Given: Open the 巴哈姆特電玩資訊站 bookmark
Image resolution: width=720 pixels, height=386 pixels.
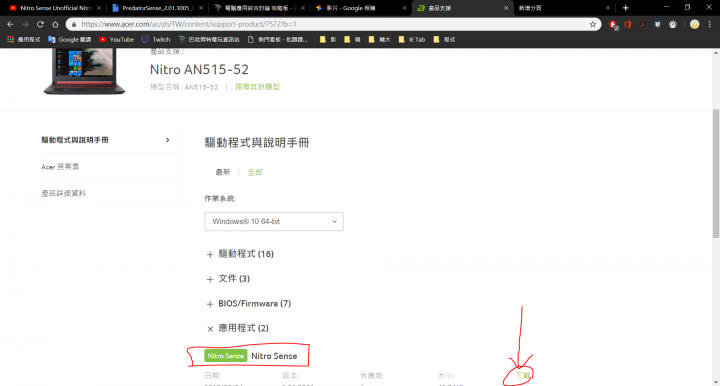Looking at the screenshot, I should tap(209, 39).
